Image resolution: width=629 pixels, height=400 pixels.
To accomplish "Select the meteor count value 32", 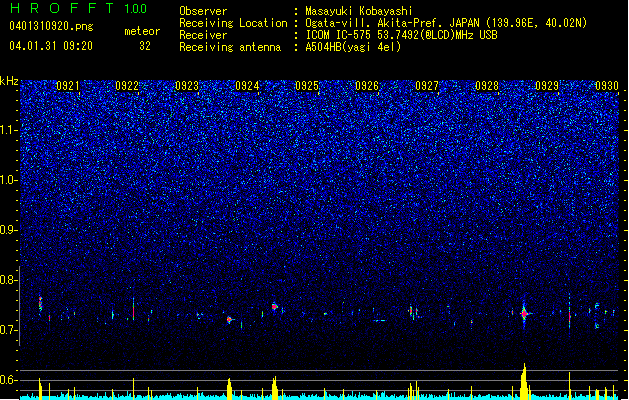I will tap(145, 46).
